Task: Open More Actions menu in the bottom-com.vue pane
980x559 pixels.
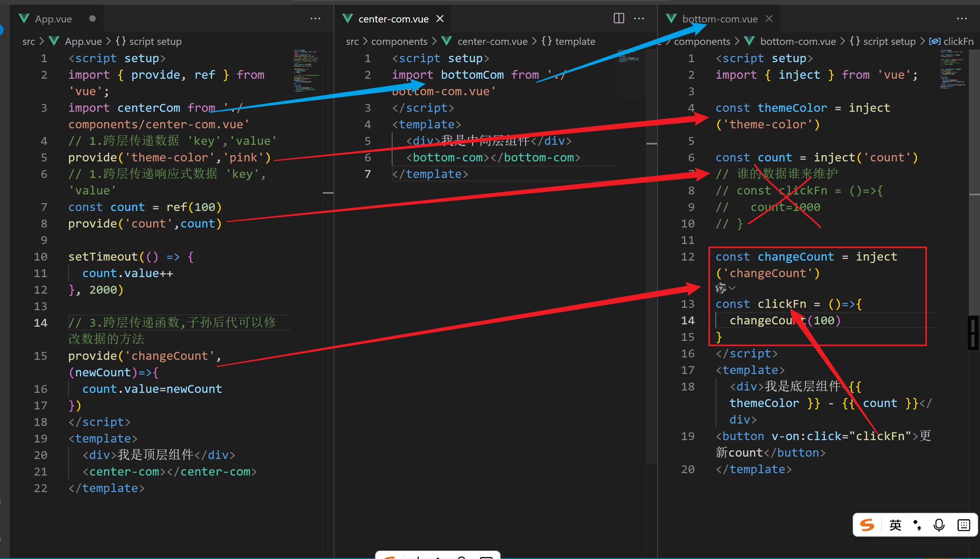Action: [961, 19]
